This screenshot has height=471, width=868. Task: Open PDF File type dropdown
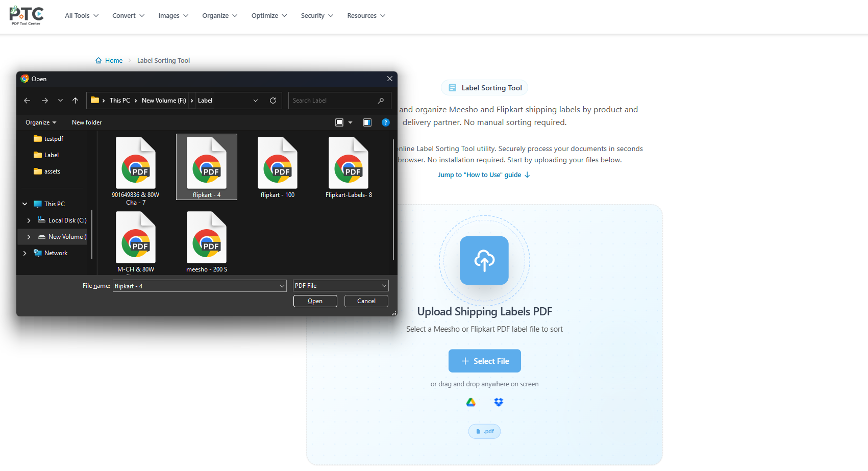tap(340, 286)
